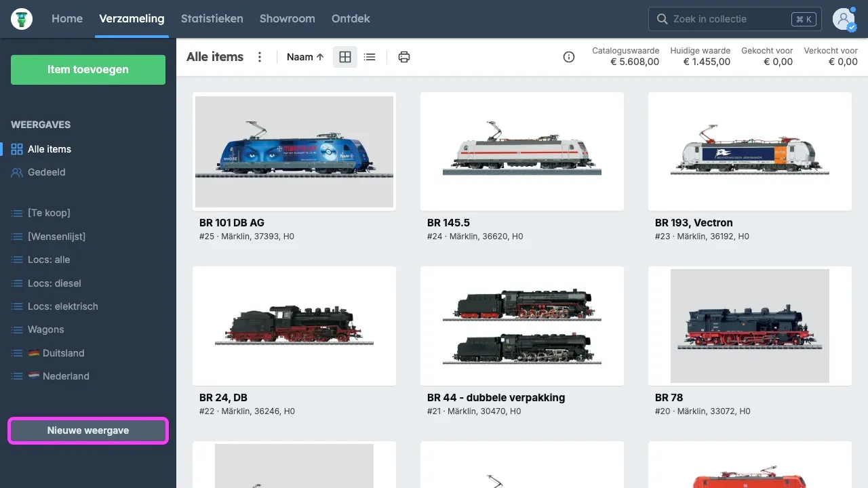Open the Statistieken tab
The height and width of the screenshot is (488, 868).
tap(212, 19)
